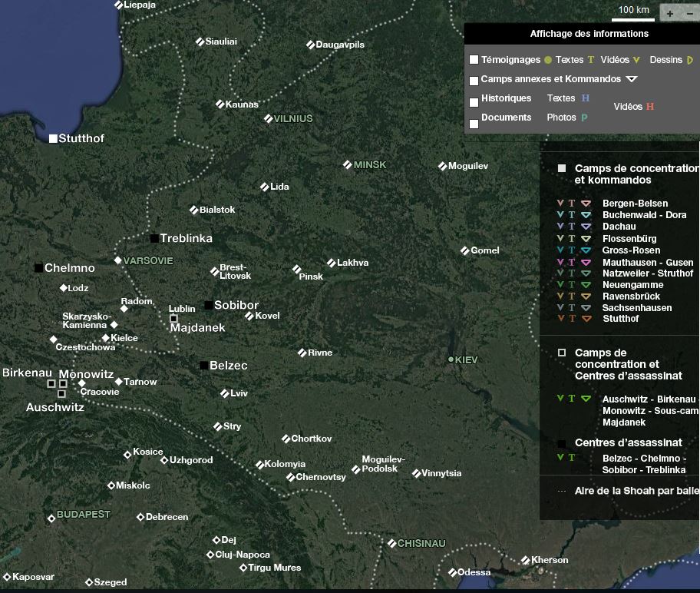Image resolution: width=700 pixels, height=593 pixels.
Task: Select the Stutthof white square marker
Action: click(x=53, y=138)
